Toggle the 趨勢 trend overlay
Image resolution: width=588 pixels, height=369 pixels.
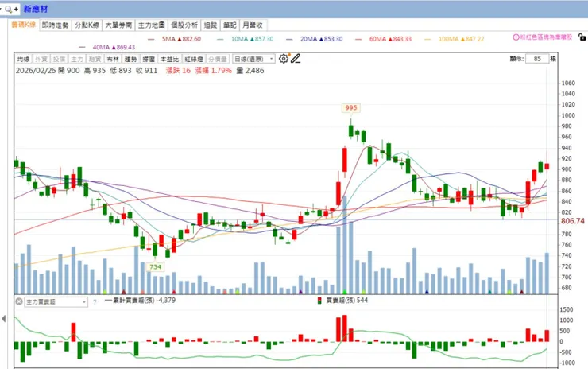click(130, 59)
